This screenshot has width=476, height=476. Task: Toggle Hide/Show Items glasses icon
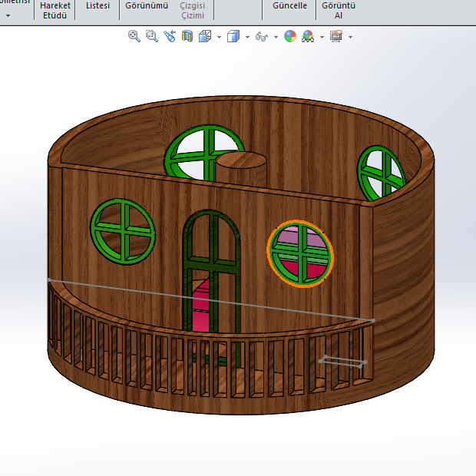(x=262, y=36)
